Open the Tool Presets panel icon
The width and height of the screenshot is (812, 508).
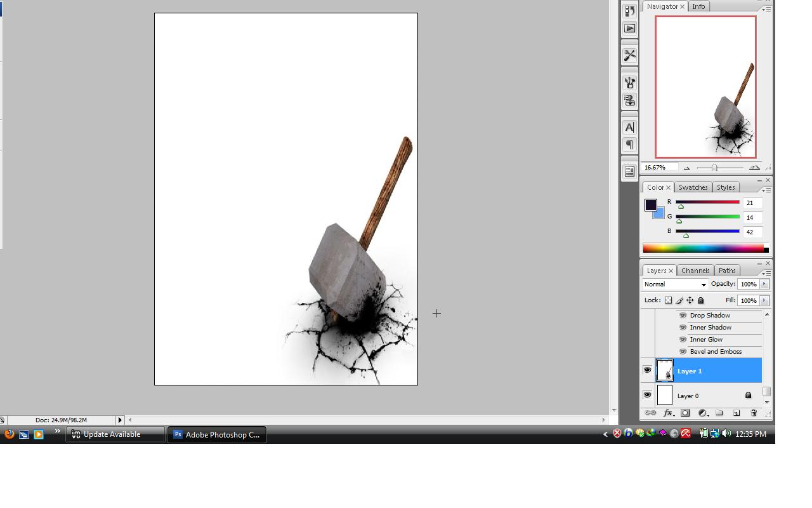pyautogui.click(x=629, y=56)
